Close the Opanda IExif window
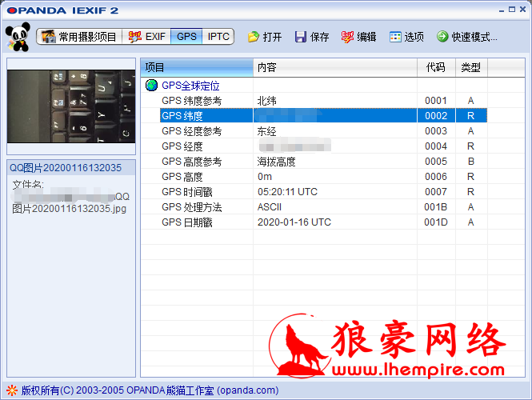This screenshot has width=532, height=400. click(x=523, y=10)
